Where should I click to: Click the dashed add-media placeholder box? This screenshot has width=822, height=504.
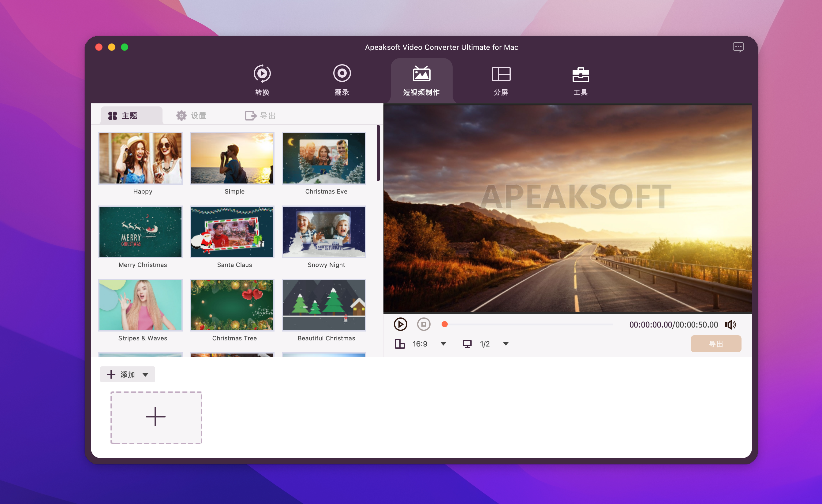[x=156, y=417]
